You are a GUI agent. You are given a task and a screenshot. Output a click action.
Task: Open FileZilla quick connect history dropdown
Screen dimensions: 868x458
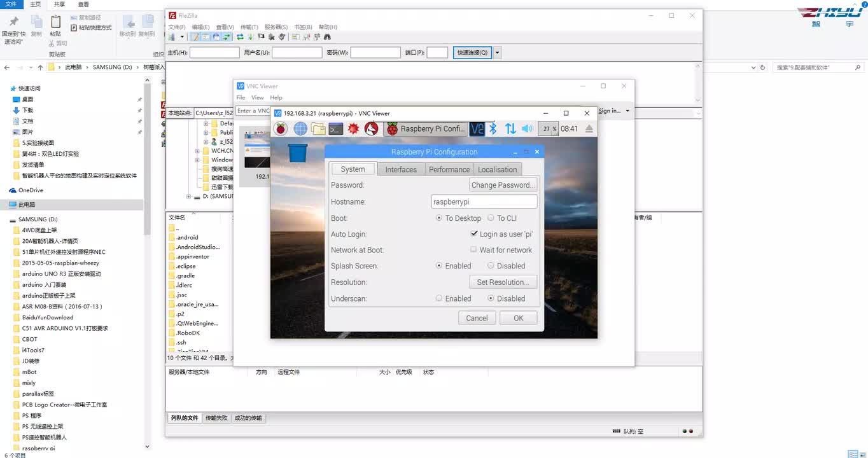(498, 53)
